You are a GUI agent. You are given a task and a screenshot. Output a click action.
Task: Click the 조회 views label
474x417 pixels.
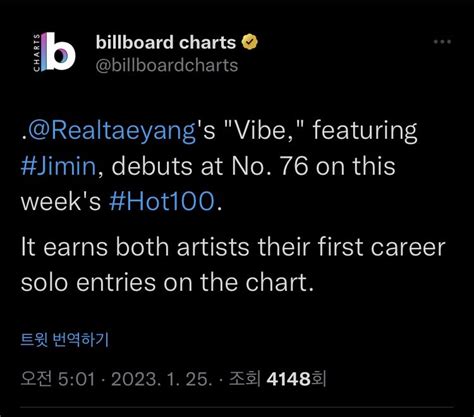[244, 379]
